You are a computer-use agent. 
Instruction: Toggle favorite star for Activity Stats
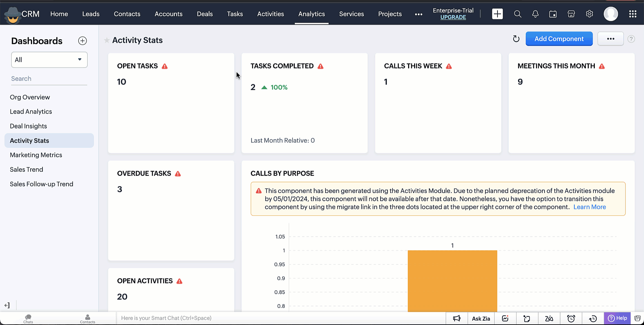(x=107, y=40)
